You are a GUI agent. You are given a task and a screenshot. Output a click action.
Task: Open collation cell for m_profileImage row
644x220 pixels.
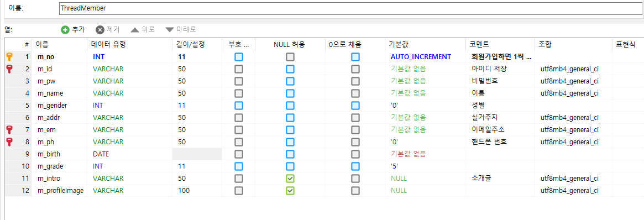click(x=569, y=191)
